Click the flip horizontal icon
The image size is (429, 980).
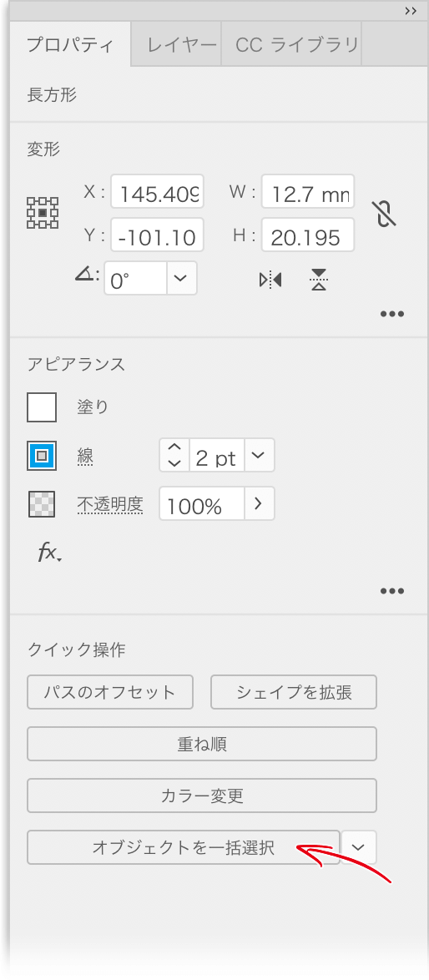[x=270, y=280]
